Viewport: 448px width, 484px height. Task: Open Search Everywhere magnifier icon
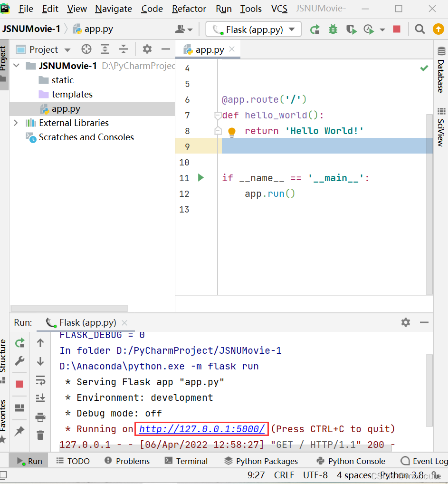419,29
